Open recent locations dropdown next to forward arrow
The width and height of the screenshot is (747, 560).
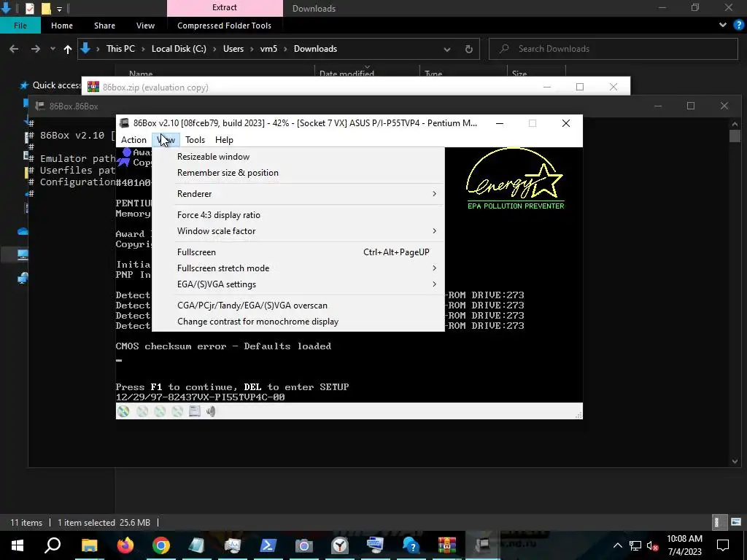53,49
